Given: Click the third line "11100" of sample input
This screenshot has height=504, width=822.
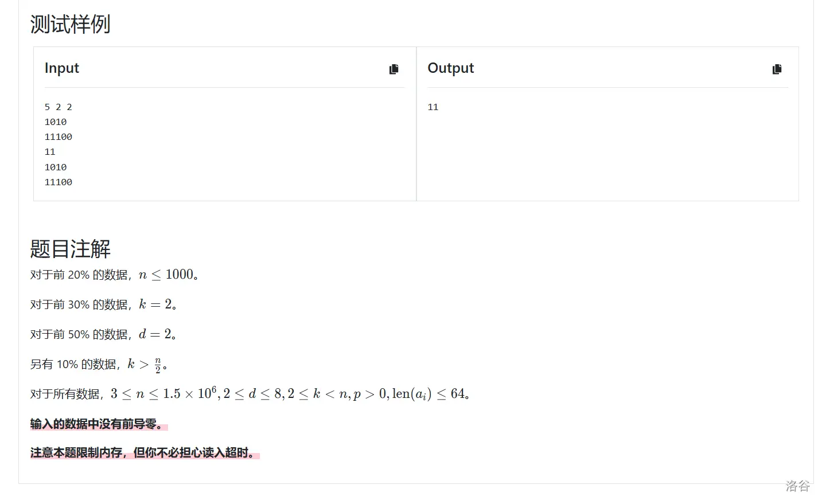Looking at the screenshot, I should click(x=59, y=137).
